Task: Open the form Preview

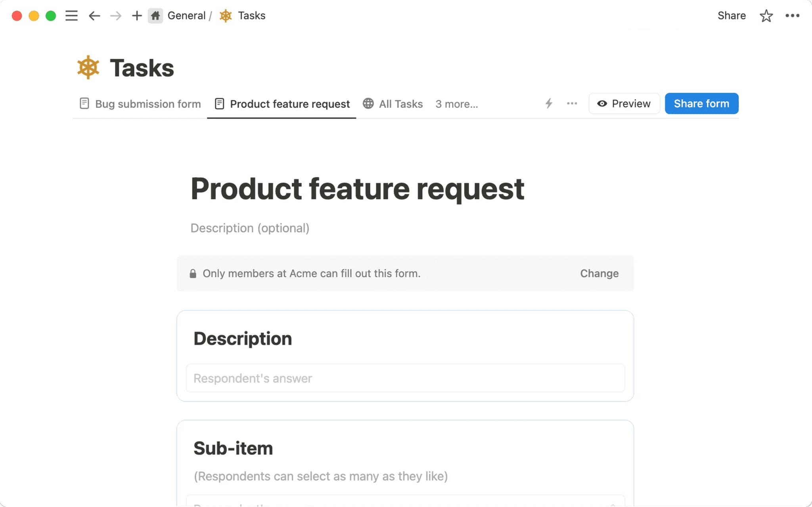Action: [624, 103]
